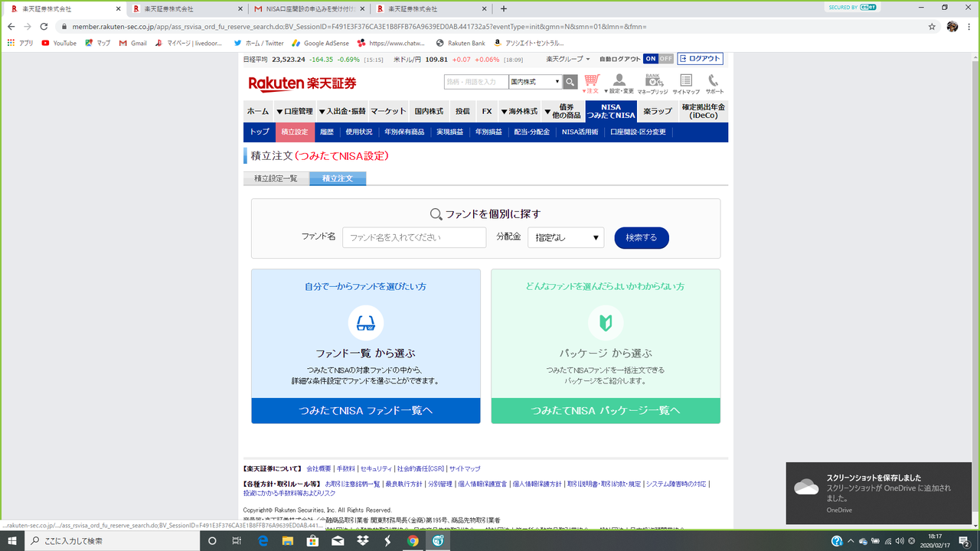The width and height of the screenshot is (980, 551).
Task: Open the FX menu item
Action: 487,111
